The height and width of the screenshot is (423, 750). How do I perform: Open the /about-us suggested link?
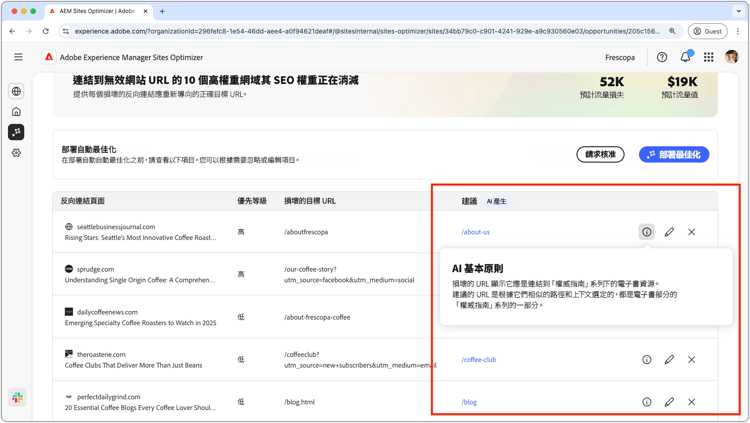click(x=475, y=232)
